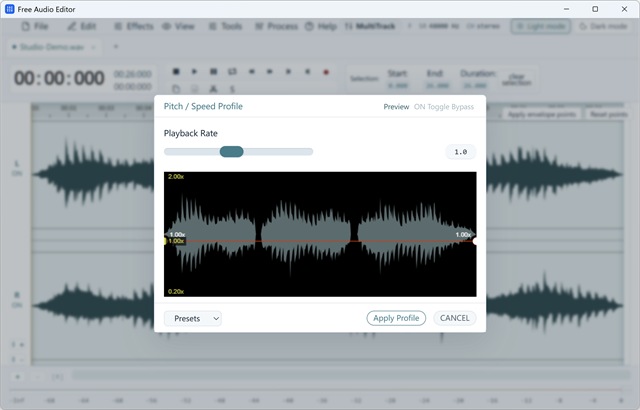Open the View menu
The width and height of the screenshot is (640, 410).
tap(178, 27)
